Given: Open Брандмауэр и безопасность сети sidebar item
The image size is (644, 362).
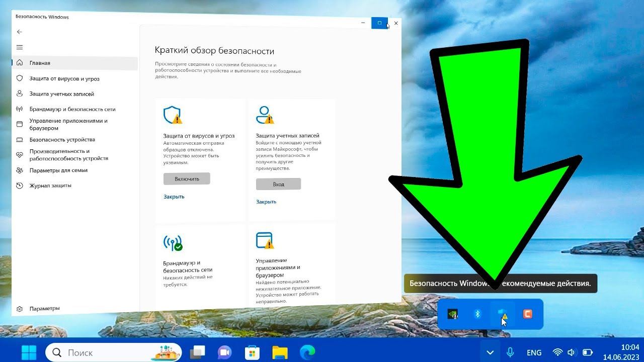Looking at the screenshot, I should [x=72, y=109].
